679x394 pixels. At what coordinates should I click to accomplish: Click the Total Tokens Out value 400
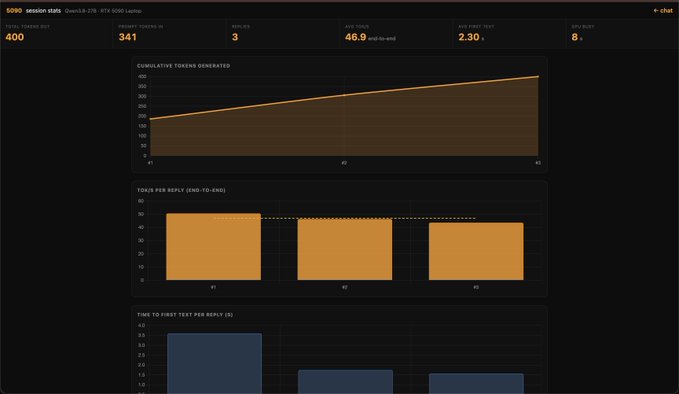pyautogui.click(x=15, y=37)
